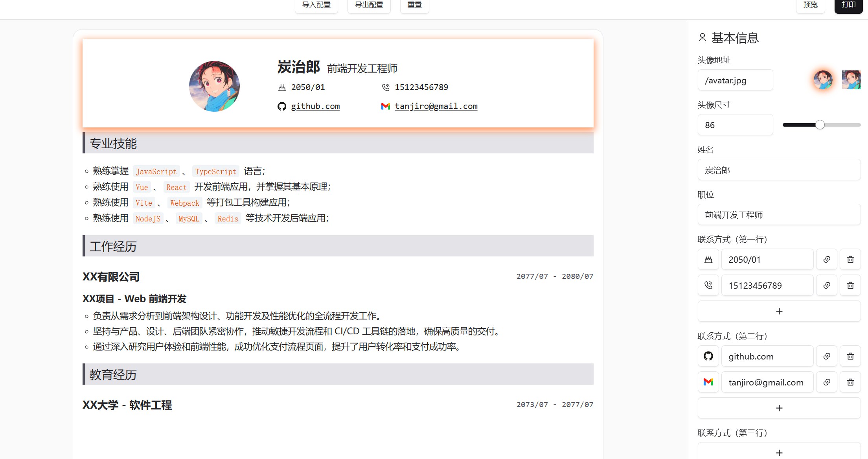Delete the tanjiro@gmail.com contact entry
Screen dimensions: 868x459
point(850,382)
